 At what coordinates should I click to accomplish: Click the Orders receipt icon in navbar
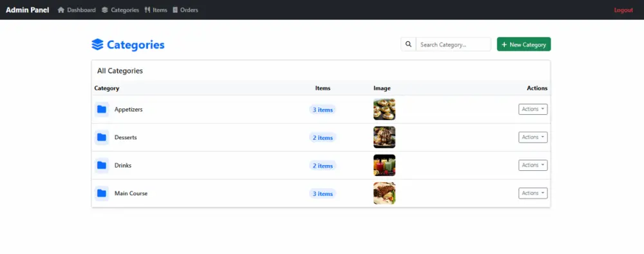coord(175,10)
